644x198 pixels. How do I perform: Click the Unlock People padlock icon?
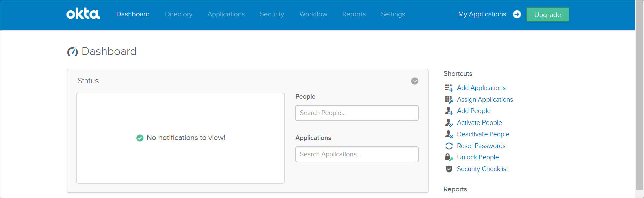point(449,157)
